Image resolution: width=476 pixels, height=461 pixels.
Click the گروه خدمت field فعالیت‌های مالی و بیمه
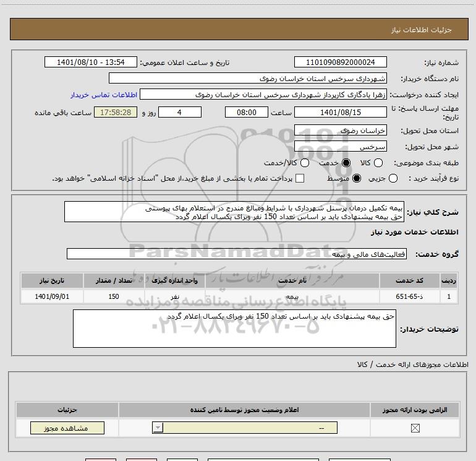(237, 254)
